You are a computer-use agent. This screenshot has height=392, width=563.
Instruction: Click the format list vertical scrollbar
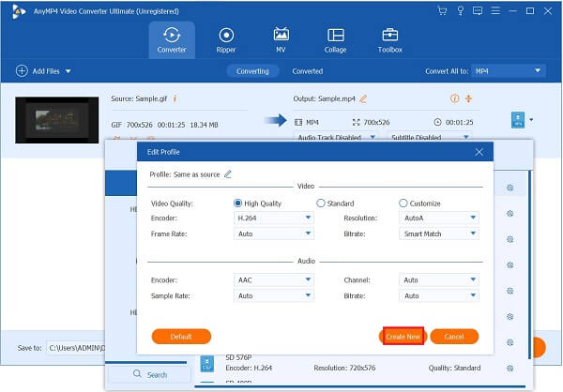pos(529,264)
